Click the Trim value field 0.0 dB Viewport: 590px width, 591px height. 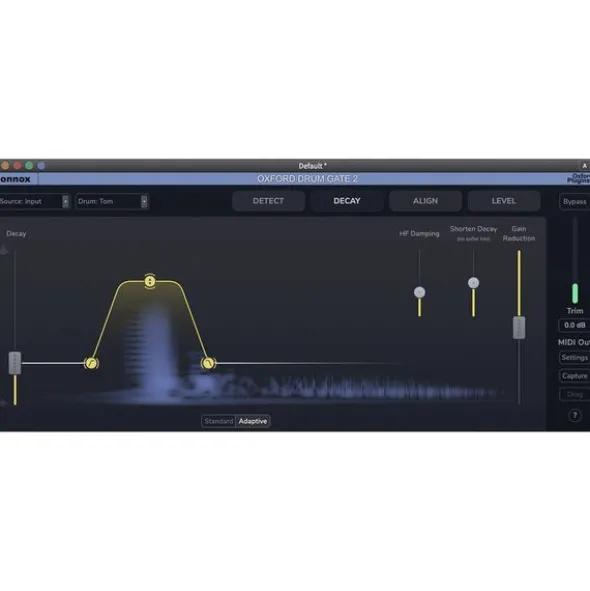pyautogui.click(x=574, y=325)
